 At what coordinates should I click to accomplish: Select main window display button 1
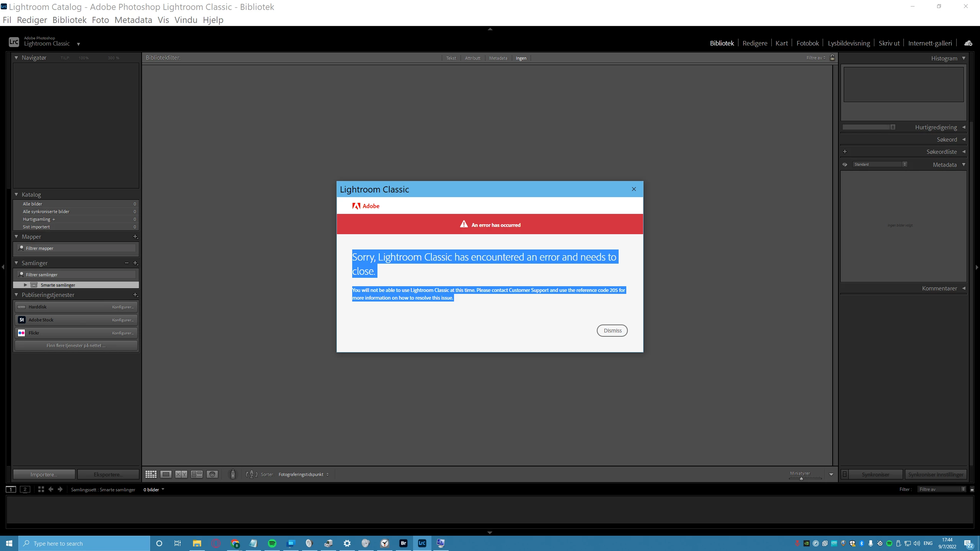(11, 489)
